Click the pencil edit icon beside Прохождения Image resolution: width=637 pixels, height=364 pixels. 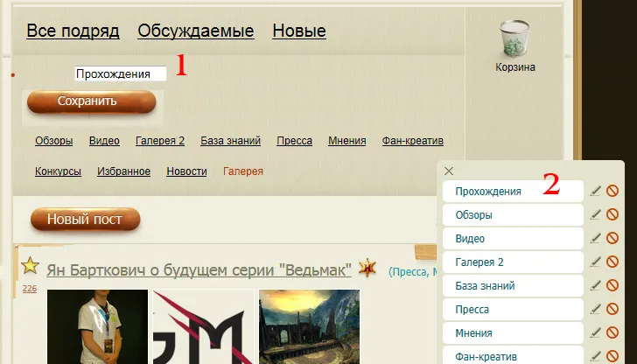(x=596, y=191)
